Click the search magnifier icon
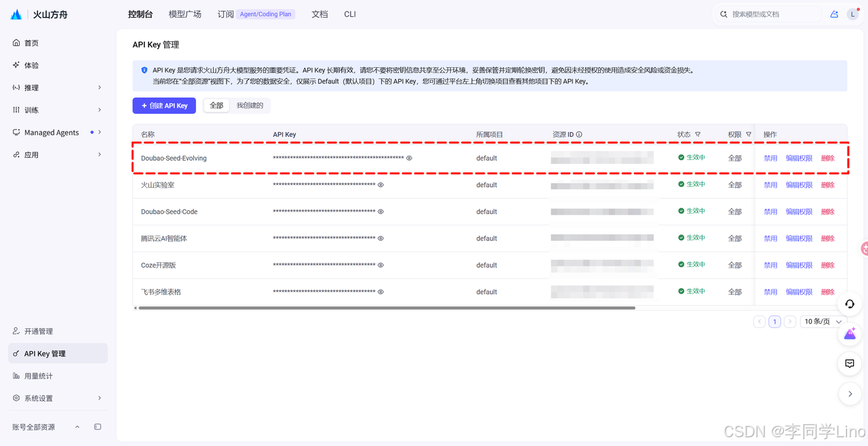The width and height of the screenshot is (868, 446). [724, 14]
